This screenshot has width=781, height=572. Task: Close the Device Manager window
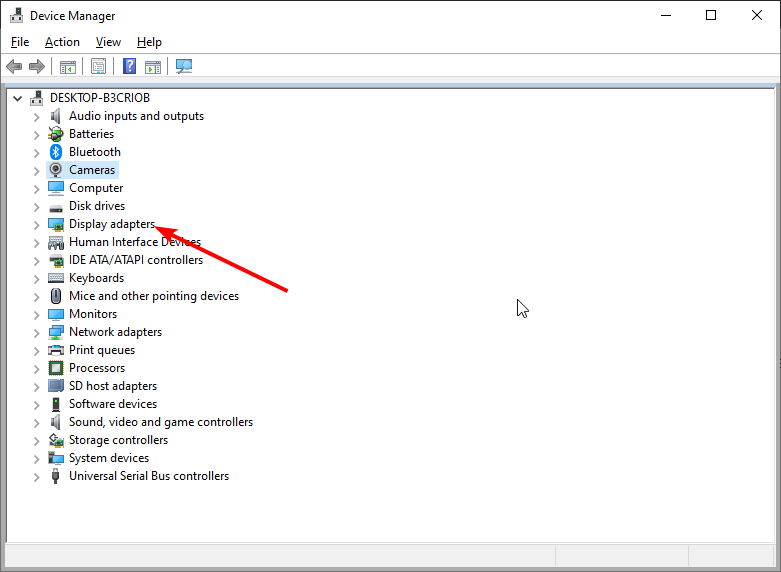point(757,15)
